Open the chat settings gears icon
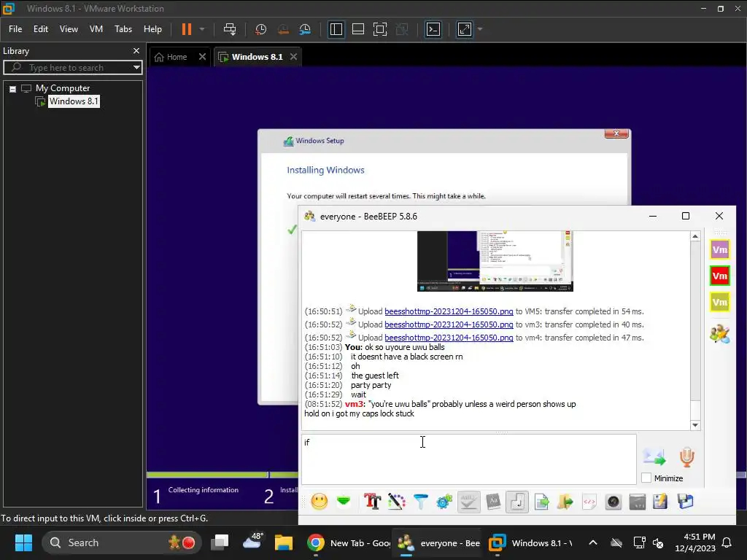This screenshot has height=560, width=747. (x=444, y=502)
